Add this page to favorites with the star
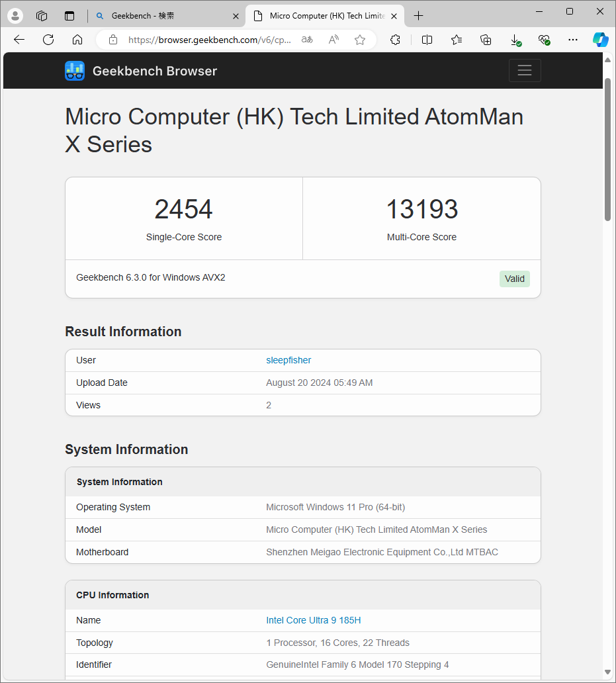This screenshot has width=616, height=683. coord(360,40)
